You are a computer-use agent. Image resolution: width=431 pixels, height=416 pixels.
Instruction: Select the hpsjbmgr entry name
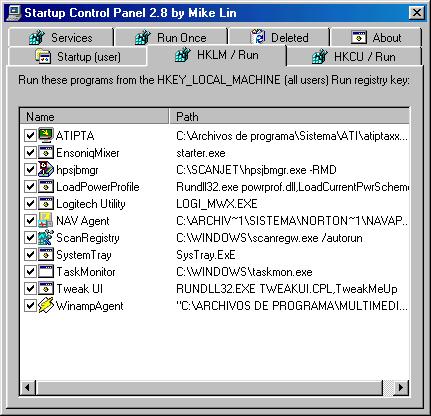coord(77,170)
